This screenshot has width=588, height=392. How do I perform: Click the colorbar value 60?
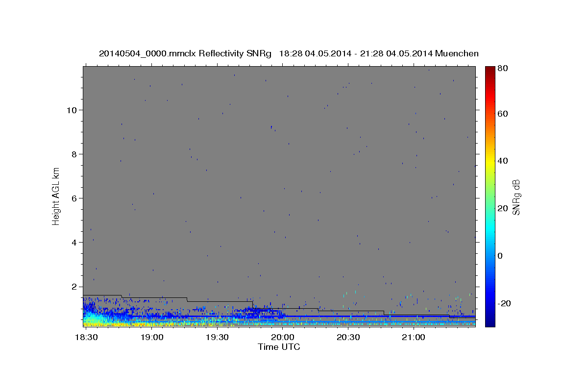pyautogui.click(x=503, y=114)
